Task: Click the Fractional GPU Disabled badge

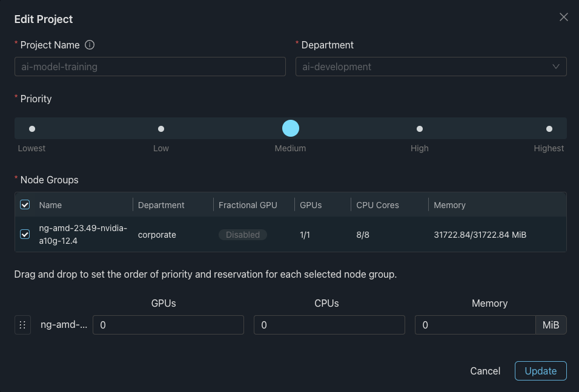Action: coord(243,235)
